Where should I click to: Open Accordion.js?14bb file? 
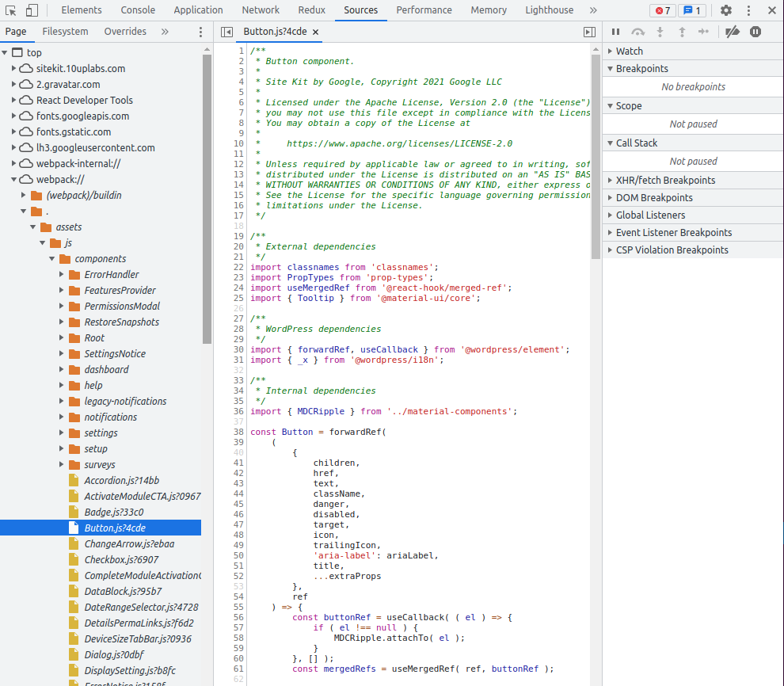[121, 481]
